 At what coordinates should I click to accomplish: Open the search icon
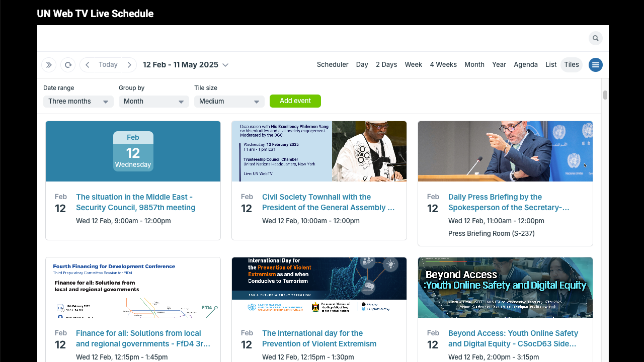(595, 38)
